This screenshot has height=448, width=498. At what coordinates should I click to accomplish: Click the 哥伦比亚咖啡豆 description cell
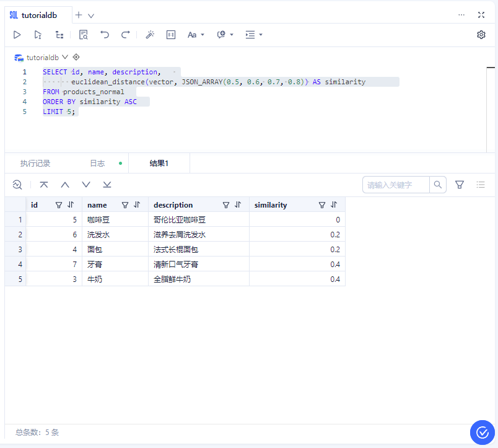coord(198,219)
